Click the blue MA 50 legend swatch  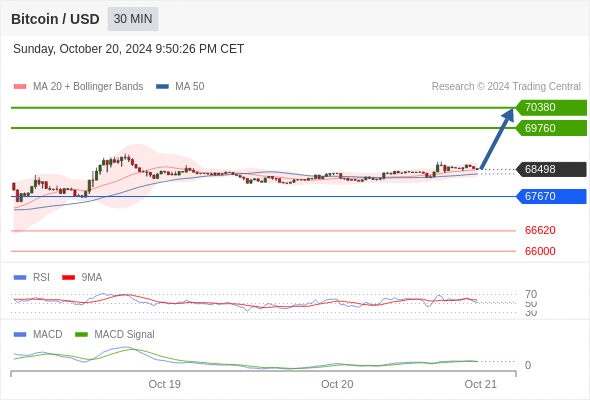click(x=162, y=87)
